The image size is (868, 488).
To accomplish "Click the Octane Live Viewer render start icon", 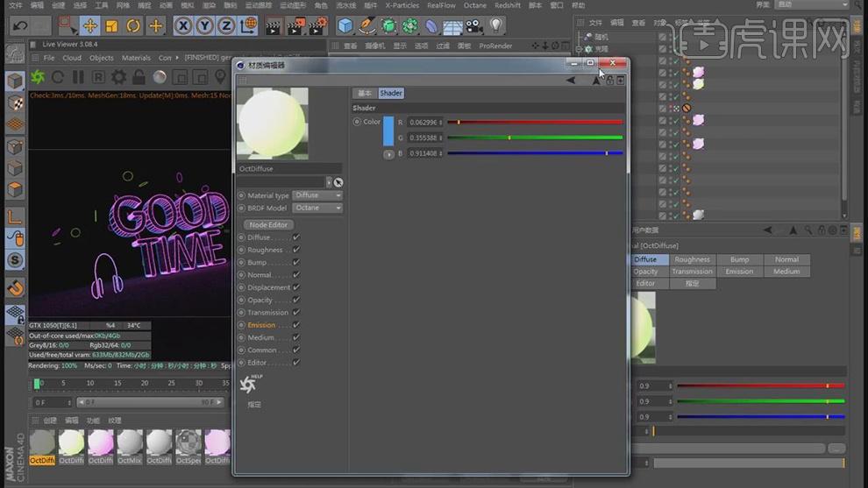I will 38,77.
